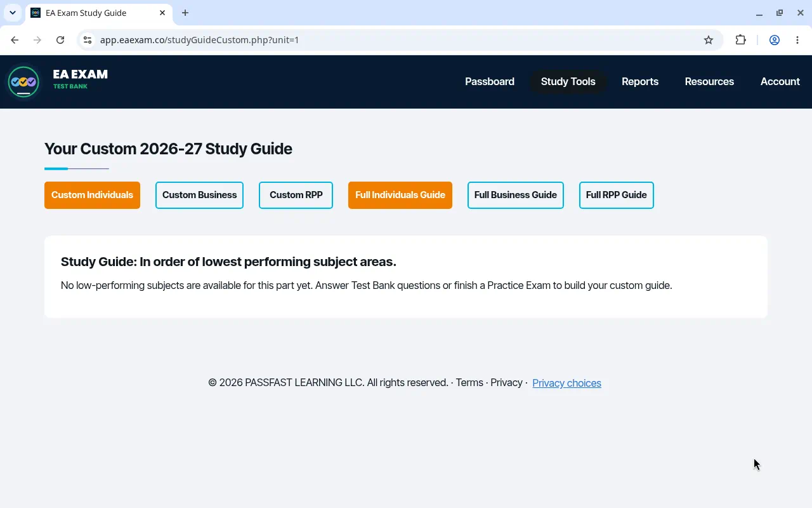Open site information icon in address bar
Screen dimensions: 812x508
pos(88,40)
